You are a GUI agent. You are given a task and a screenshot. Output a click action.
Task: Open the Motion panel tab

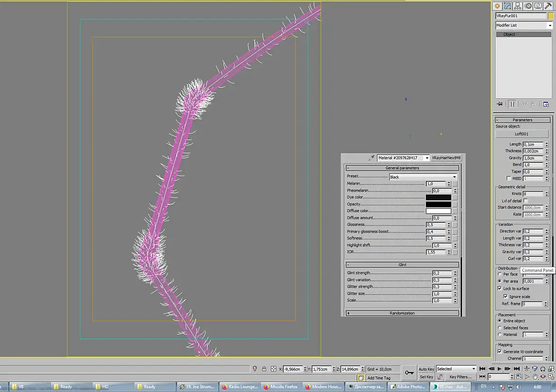tap(528, 6)
